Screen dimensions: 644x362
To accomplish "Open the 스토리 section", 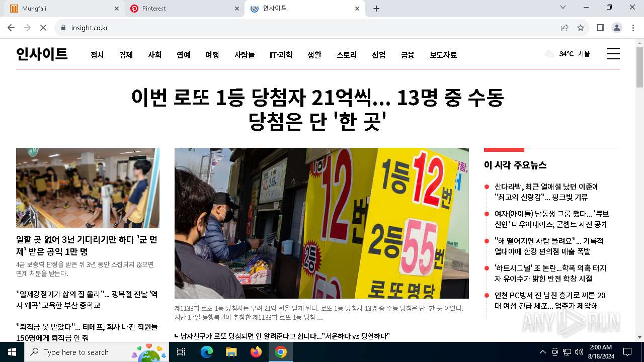I will coord(347,55).
